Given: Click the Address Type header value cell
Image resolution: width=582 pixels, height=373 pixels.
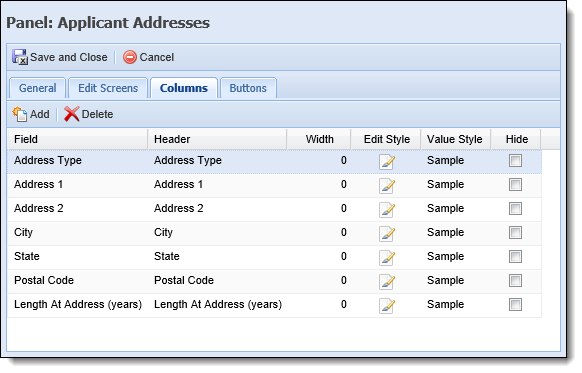Looking at the screenshot, I should [x=217, y=161].
